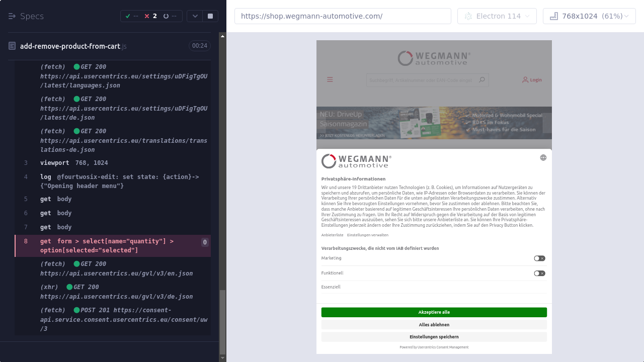Screen dimensions: 644x362
Task: Click the Login user icon
Action: (525, 79)
